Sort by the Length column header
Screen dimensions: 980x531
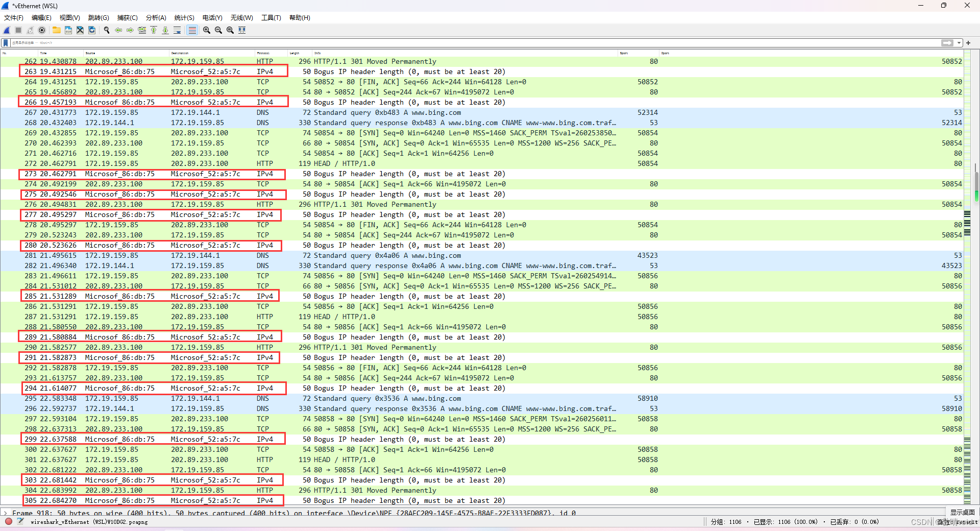300,53
